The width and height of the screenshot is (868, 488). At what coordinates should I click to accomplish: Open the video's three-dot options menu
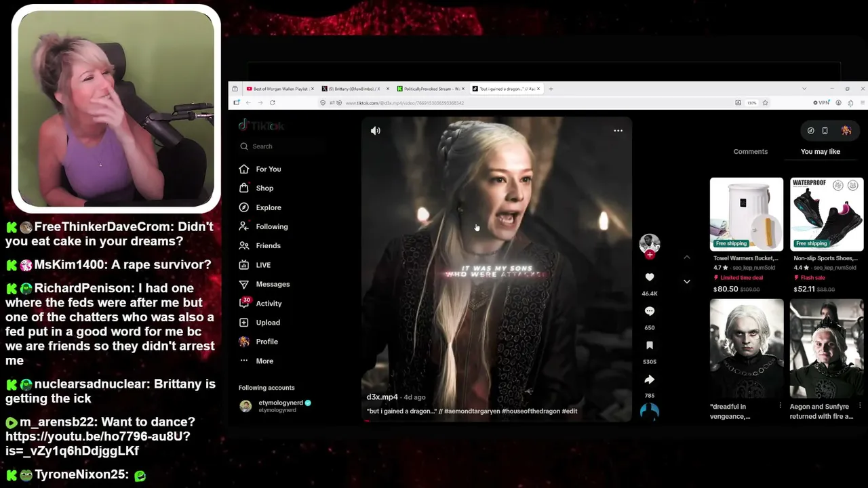(x=618, y=131)
